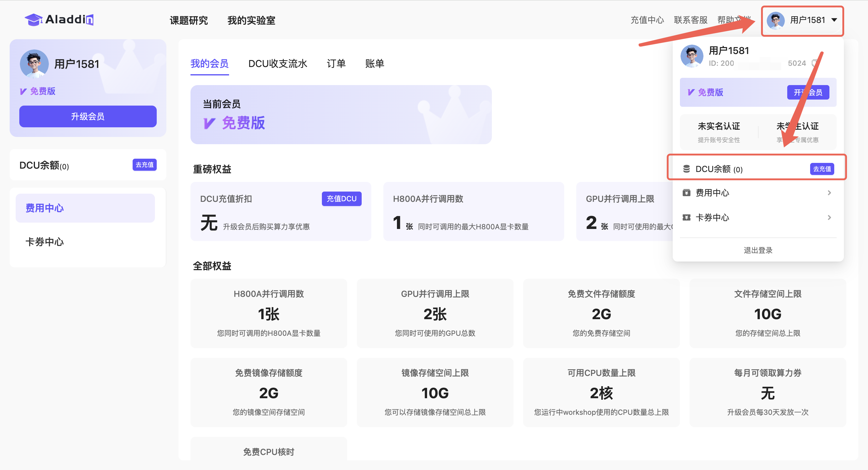The height and width of the screenshot is (470, 868).
Task: Click avatar inside the account popup
Action: click(x=692, y=56)
